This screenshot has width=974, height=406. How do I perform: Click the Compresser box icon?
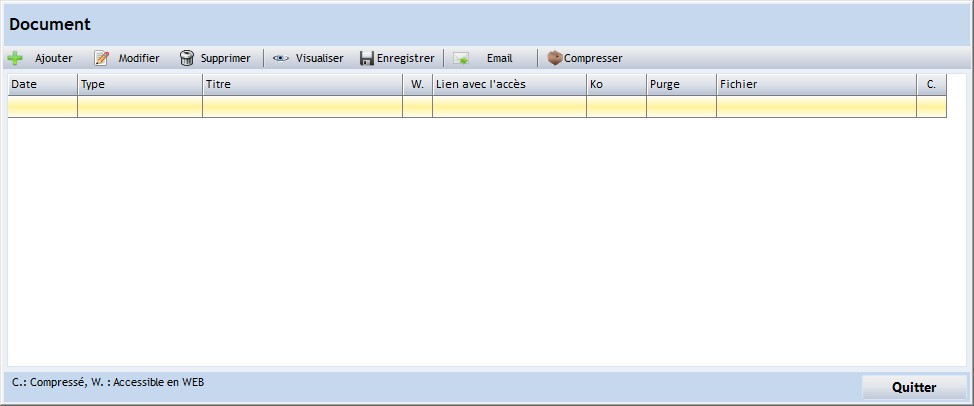[x=554, y=58]
